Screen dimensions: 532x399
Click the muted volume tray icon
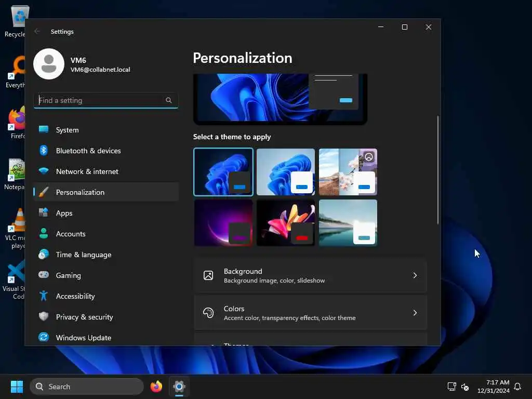click(465, 387)
